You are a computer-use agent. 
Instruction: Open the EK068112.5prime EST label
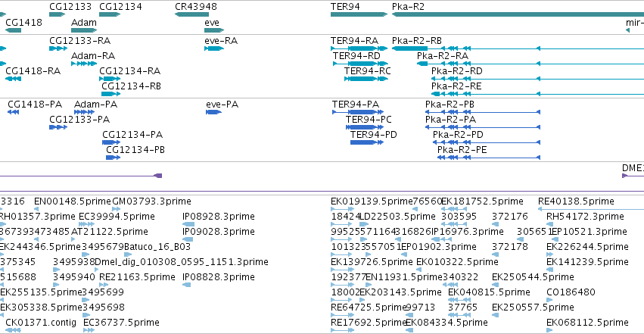587,323
